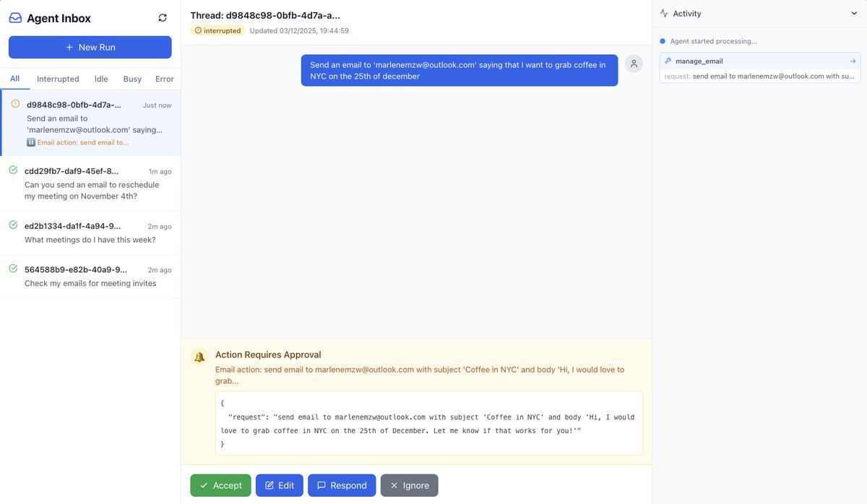Collapse the Activity panel chevron
Viewport: 867px width, 504px height.
pos(854,14)
